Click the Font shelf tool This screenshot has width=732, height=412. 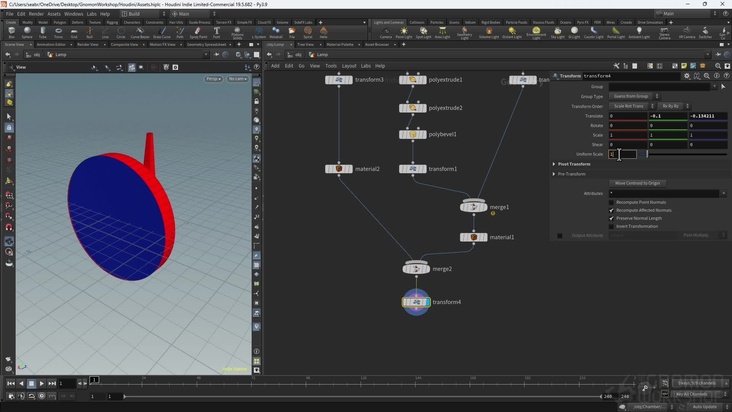tap(217, 32)
